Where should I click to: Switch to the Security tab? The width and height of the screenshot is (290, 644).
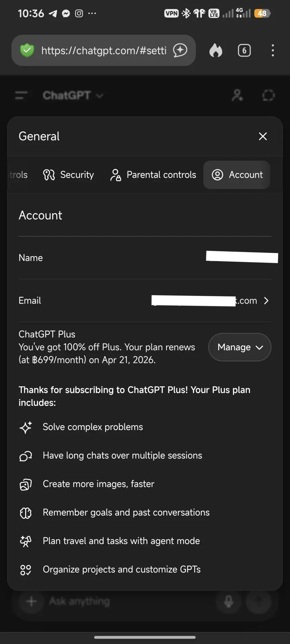68,175
